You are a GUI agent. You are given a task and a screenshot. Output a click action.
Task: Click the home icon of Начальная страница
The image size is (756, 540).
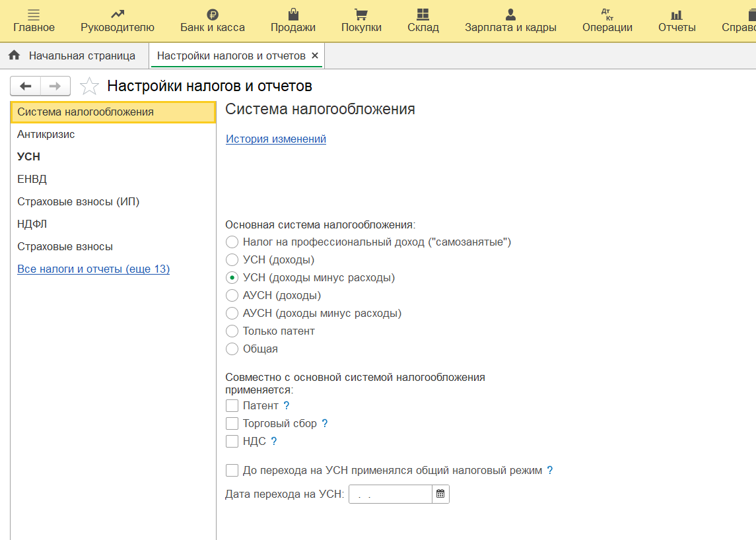14,55
